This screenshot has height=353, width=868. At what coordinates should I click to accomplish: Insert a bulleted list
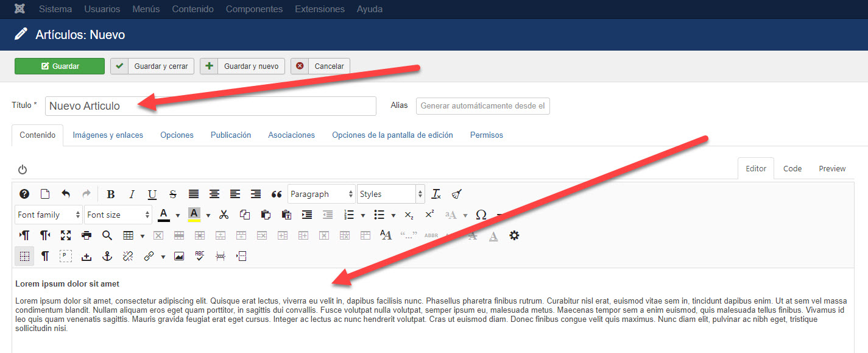coord(379,215)
